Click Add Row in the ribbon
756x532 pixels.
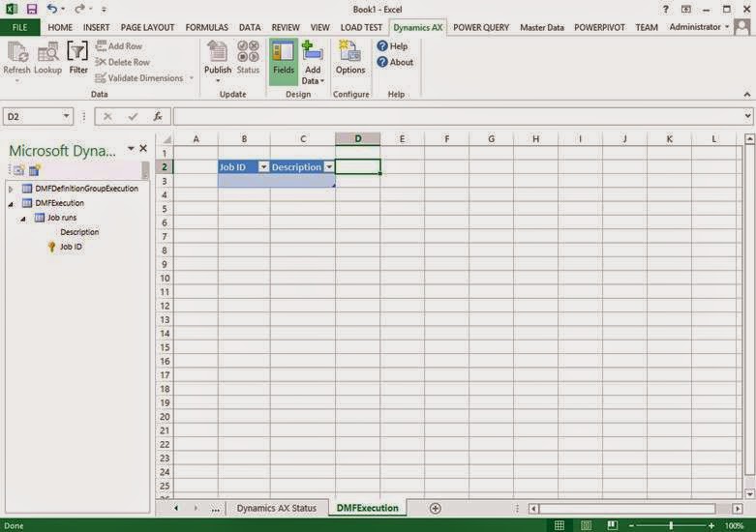(119, 46)
